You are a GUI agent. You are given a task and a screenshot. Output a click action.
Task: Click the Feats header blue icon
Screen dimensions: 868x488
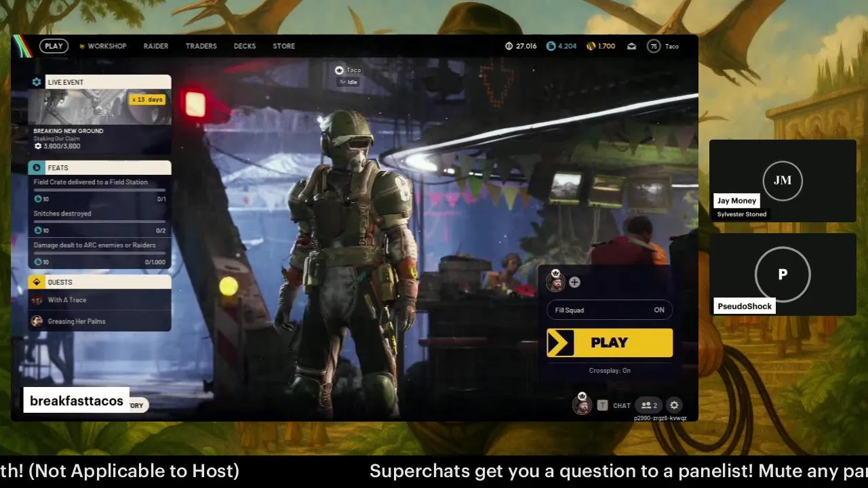click(x=37, y=167)
